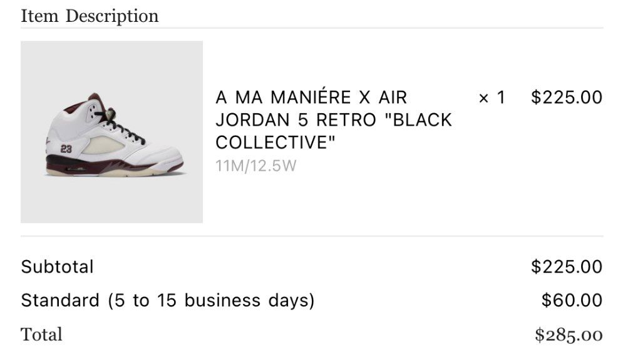Open the Air Jordan 5 sneaker thumbnail
This screenshot has width=618, height=364.
point(111,132)
